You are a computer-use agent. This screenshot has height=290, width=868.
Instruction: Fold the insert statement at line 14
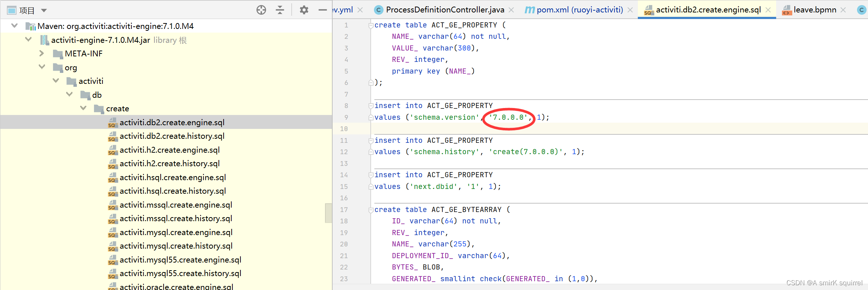[371, 175]
